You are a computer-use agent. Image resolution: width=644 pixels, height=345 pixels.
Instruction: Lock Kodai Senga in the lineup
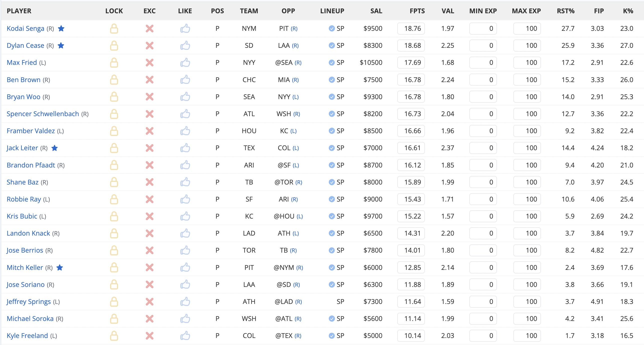tap(114, 29)
